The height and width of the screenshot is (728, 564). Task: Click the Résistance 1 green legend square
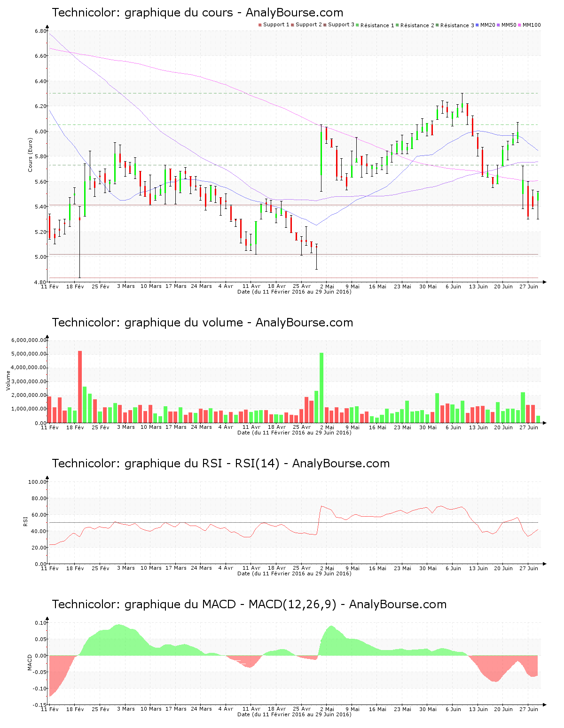(x=358, y=25)
